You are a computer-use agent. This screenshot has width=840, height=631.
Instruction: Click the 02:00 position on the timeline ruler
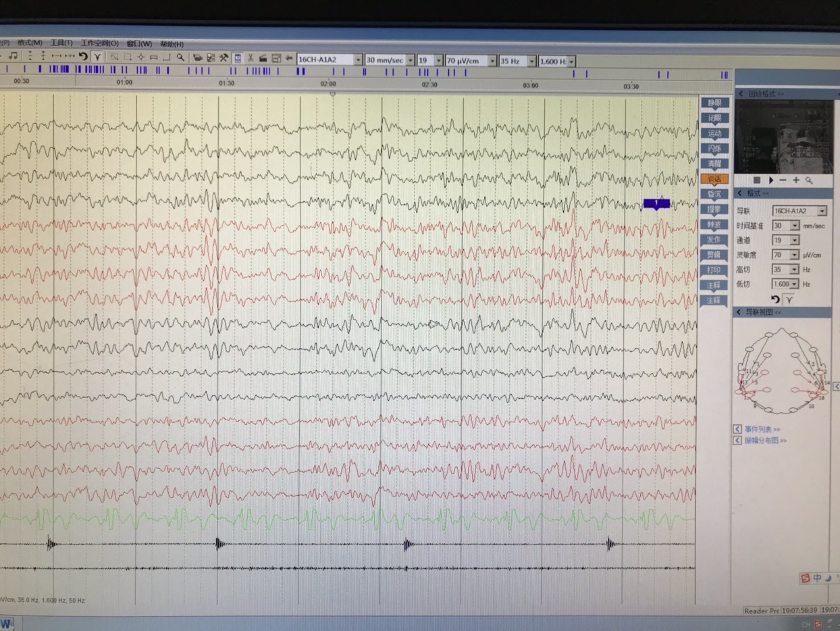pyautogui.click(x=328, y=83)
